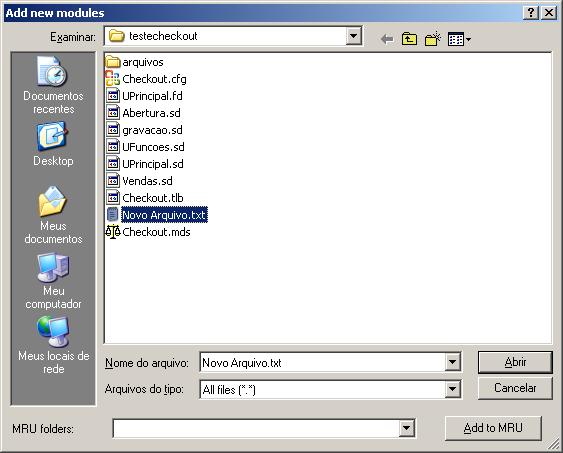Viewport: 563px width, 453px height.
Task: Select the file name gravacao.sd
Action: tap(152, 130)
